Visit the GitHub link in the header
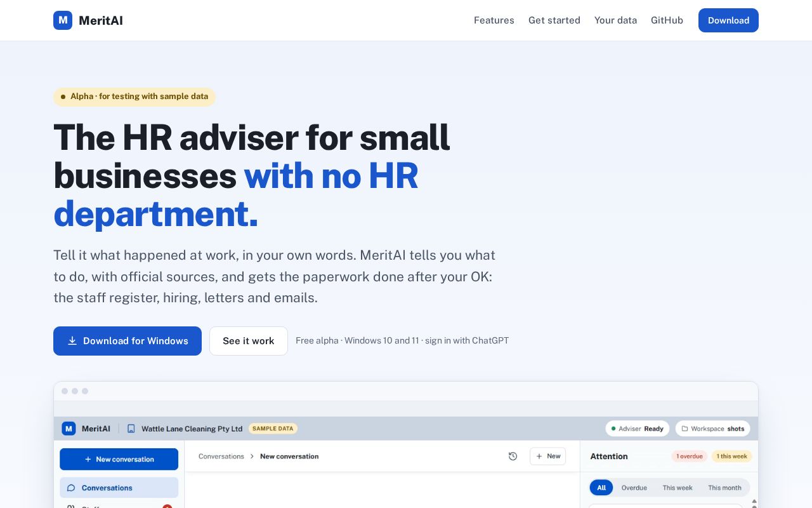The height and width of the screenshot is (508, 812). (667, 20)
